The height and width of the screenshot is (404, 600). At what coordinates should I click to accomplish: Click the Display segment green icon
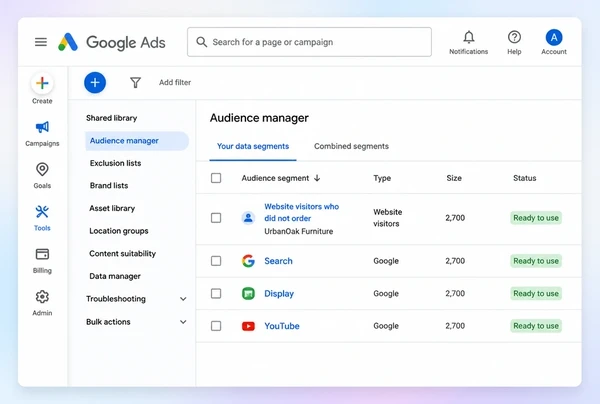tap(248, 293)
